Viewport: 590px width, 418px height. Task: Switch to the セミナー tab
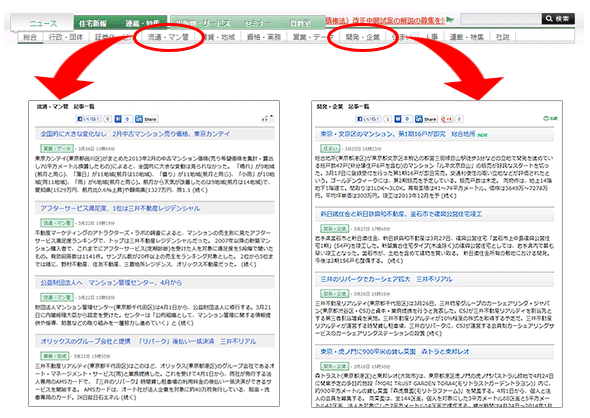pyautogui.click(x=257, y=23)
